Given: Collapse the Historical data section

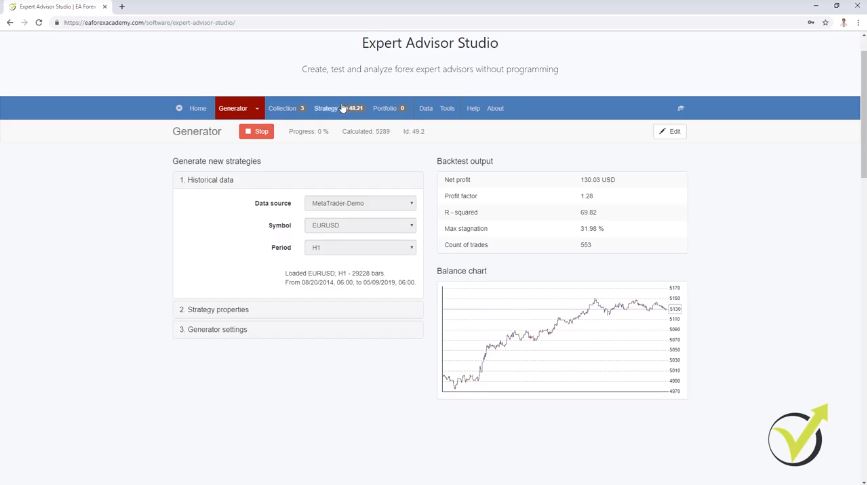Looking at the screenshot, I should [298, 180].
